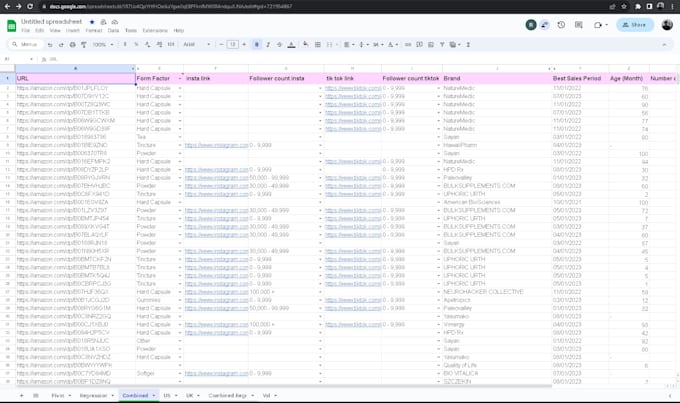The height and width of the screenshot is (403, 680).
Task: Insert a comment from the toolbar
Action: pyautogui.click(x=419, y=44)
